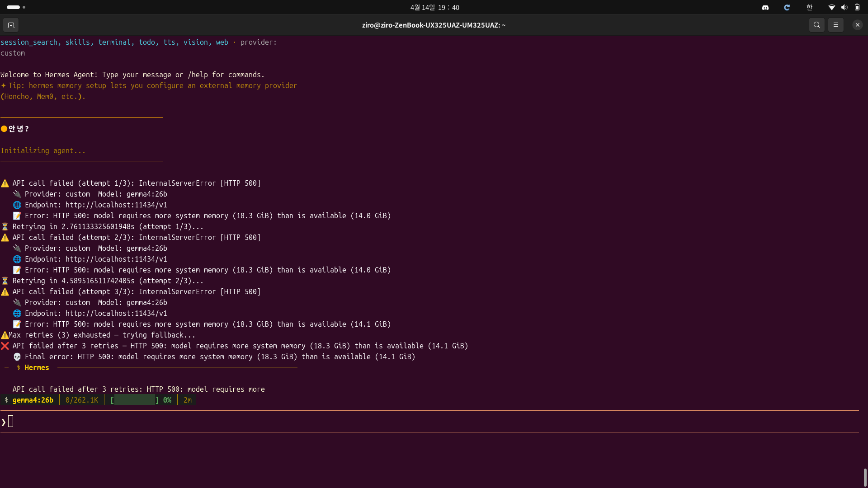Screen dimensions: 868x488
Task: Click the warning icon on attempt 3/3
Action: [x=5, y=291]
